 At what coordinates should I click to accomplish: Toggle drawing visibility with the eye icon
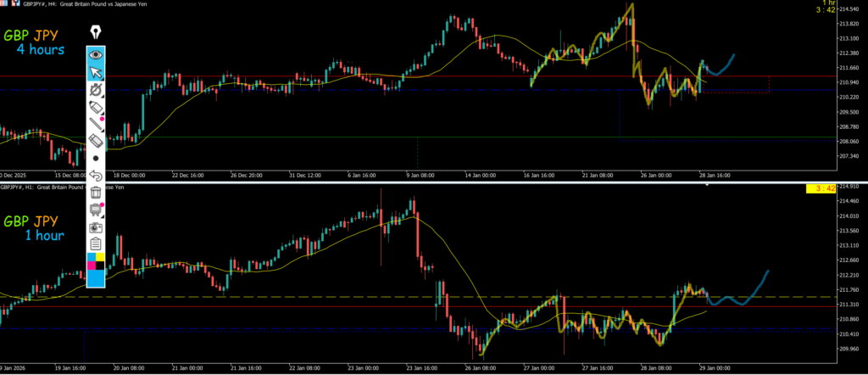(96, 54)
